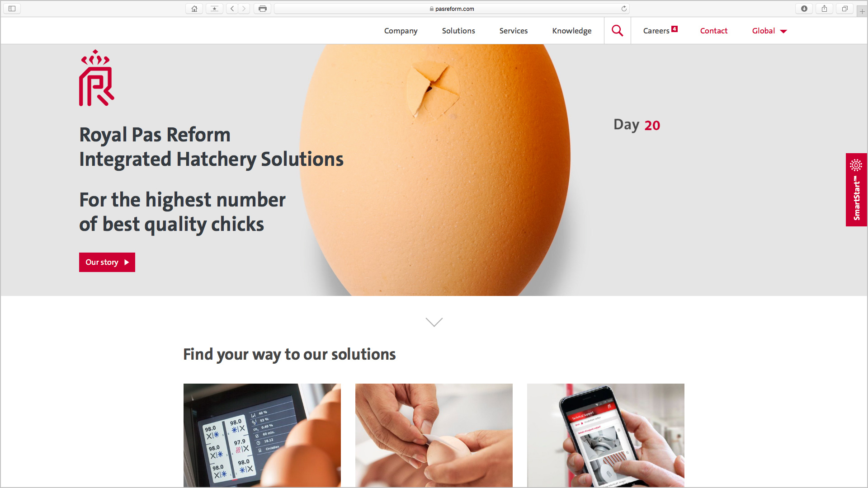Click the Safari sidebar toggle icon
Image resolution: width=868 pixels, height=488 pixels.
pos(12,9)
